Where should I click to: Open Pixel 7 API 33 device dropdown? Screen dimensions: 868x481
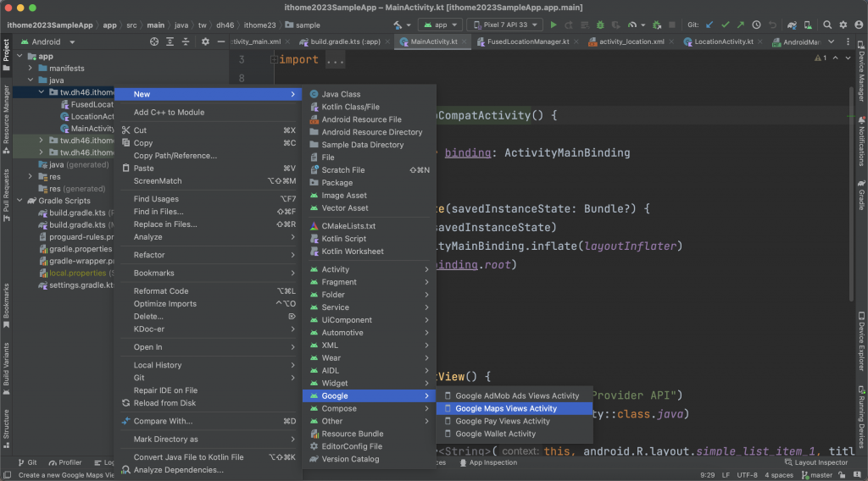505,25
